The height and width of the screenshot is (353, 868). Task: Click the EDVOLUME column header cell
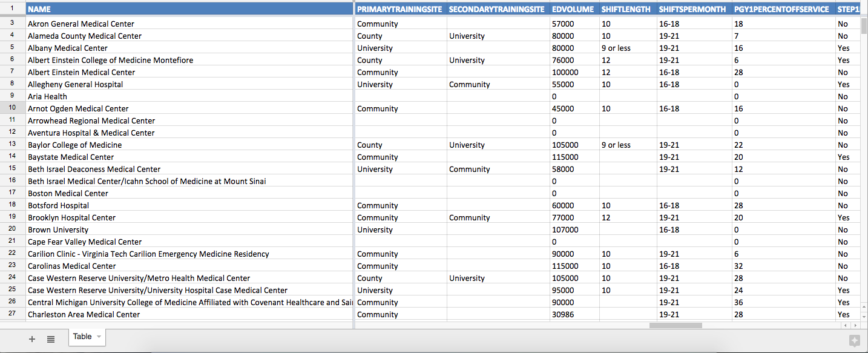click(x=573, y=9)
